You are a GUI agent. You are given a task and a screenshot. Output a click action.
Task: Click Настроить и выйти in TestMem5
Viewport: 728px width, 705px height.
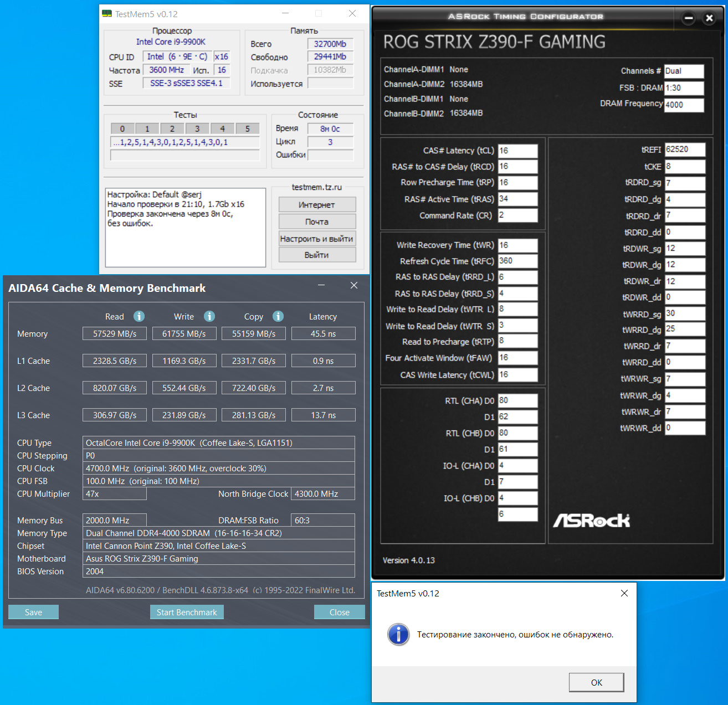[317, 239]
